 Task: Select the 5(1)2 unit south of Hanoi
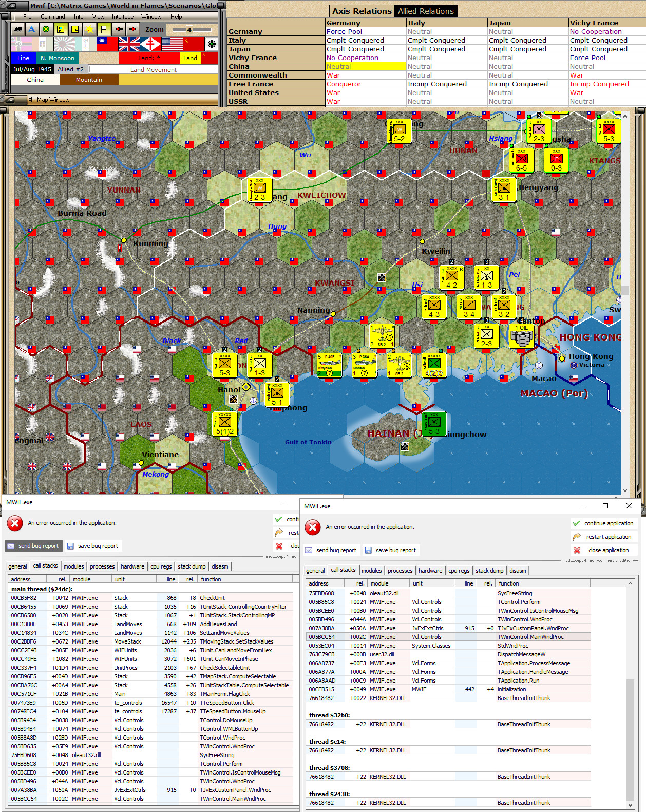click(224, 424)
